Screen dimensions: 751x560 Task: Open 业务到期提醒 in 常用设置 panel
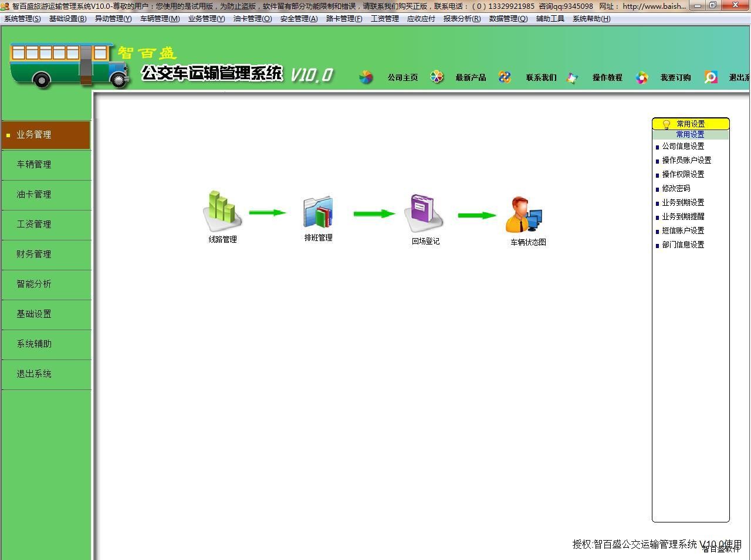tap(683, 217)
